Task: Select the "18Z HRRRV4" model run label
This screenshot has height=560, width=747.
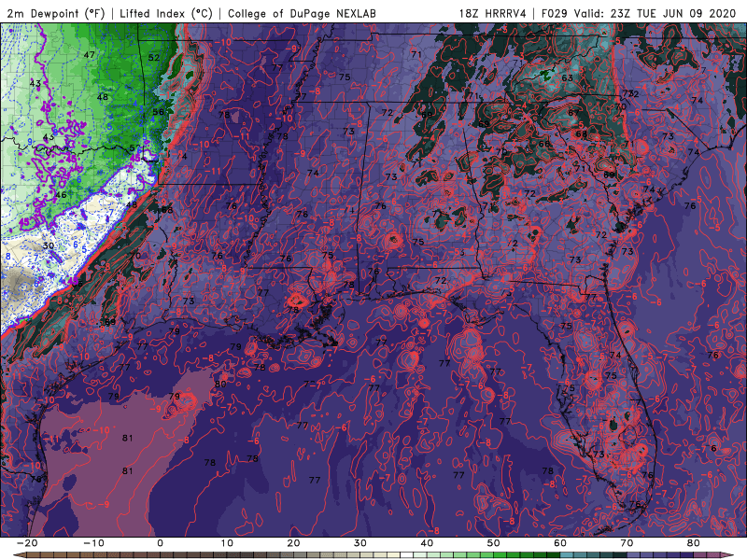Action: (492, 13)
